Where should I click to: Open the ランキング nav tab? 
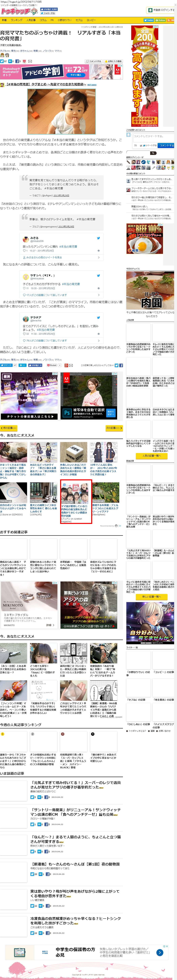tap(16, 20)
